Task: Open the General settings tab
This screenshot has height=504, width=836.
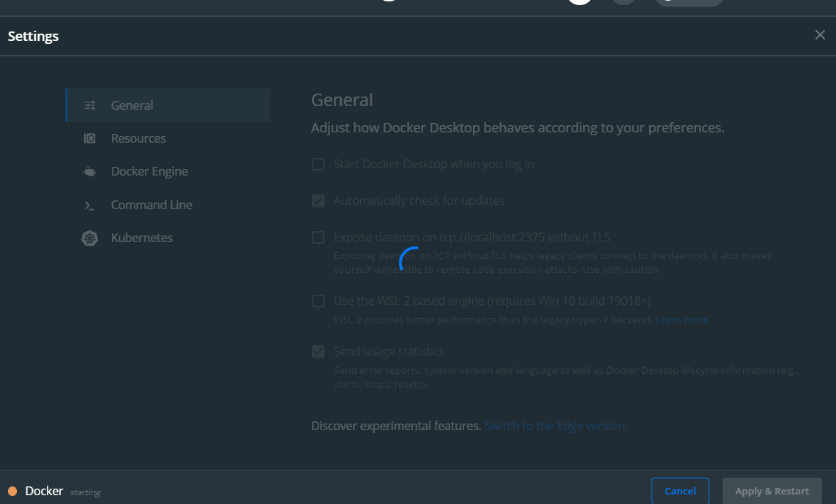Action: point(168,105)
